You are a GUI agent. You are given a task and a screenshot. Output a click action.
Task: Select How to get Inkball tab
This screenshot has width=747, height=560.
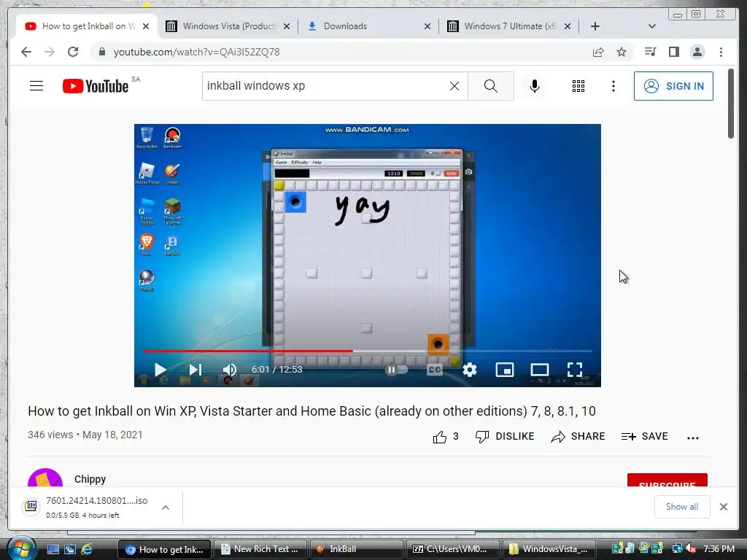[88, 26]
